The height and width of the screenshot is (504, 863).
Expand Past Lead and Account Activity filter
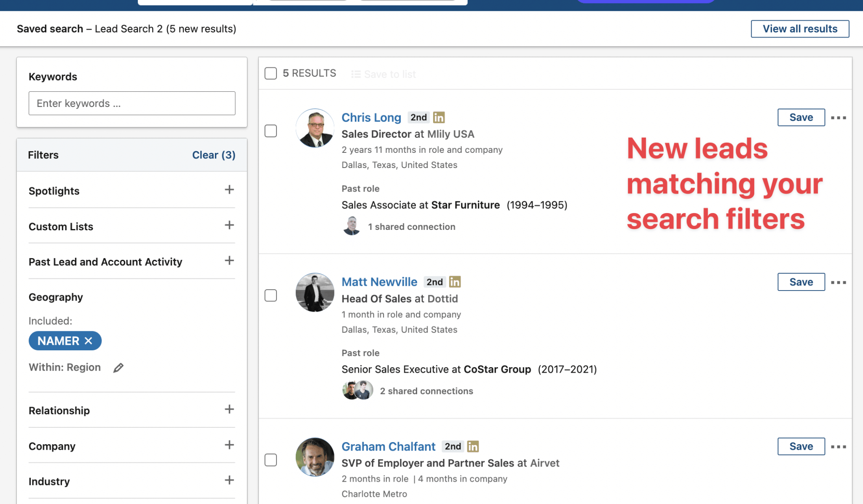pos(229,261)
